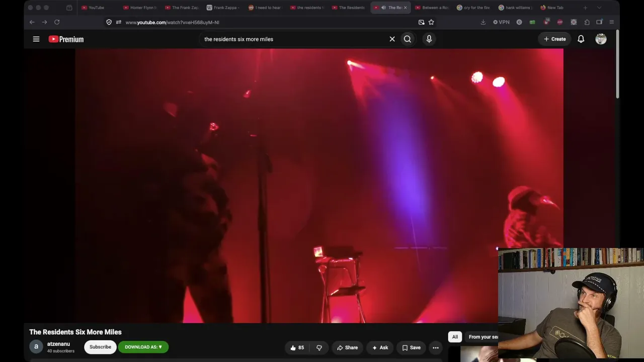
Task: Select the All filter chip
Action: 455,337
